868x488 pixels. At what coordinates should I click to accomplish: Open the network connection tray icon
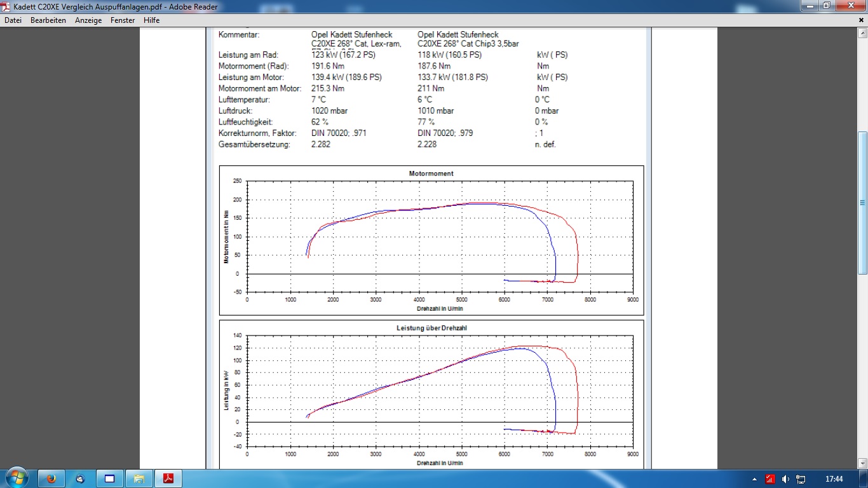click(801, 479)
